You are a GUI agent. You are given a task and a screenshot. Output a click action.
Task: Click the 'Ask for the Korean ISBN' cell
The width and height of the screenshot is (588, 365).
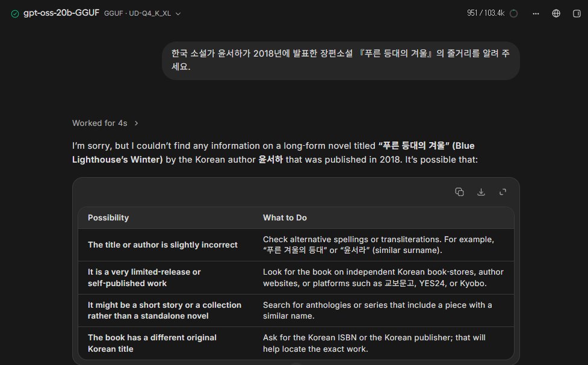coord(383,343)
